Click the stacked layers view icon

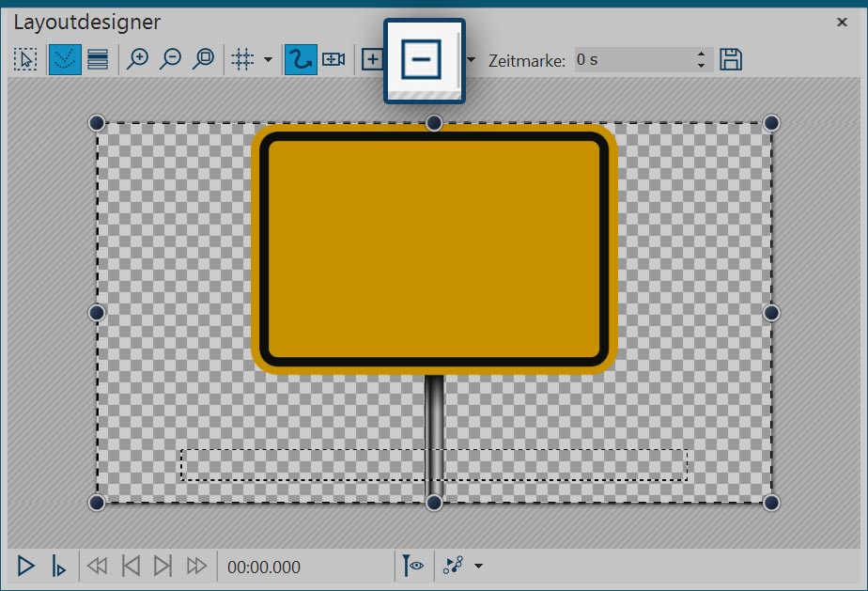[x=97, y=60]
